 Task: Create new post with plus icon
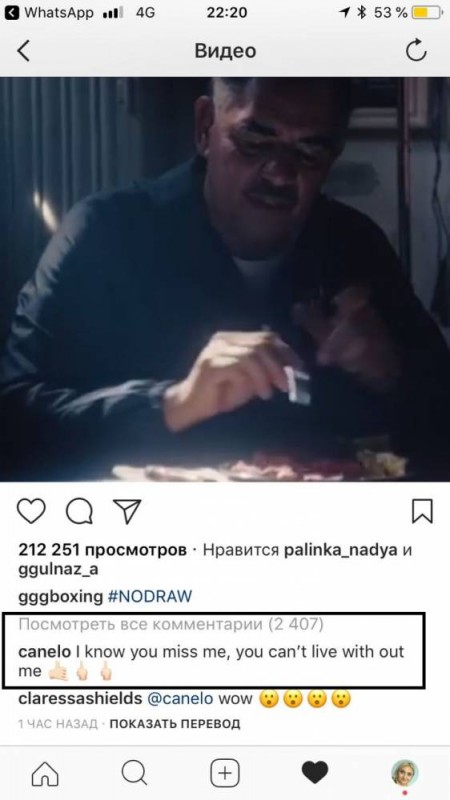pos(225,773)
